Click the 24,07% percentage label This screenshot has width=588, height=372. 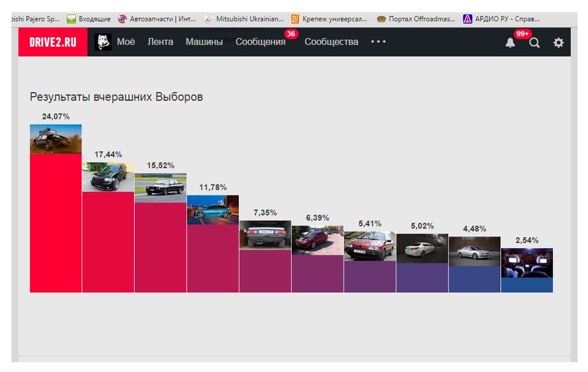(56, 116)
